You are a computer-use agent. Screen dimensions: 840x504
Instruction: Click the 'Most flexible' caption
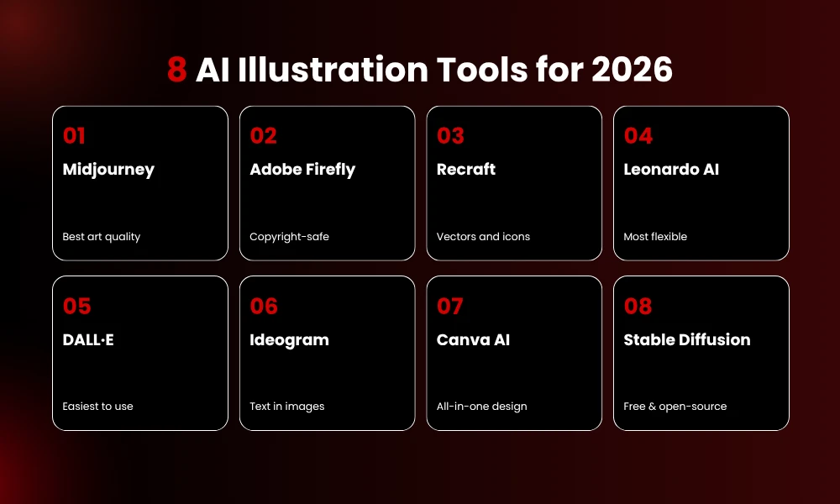pos(655,237)
